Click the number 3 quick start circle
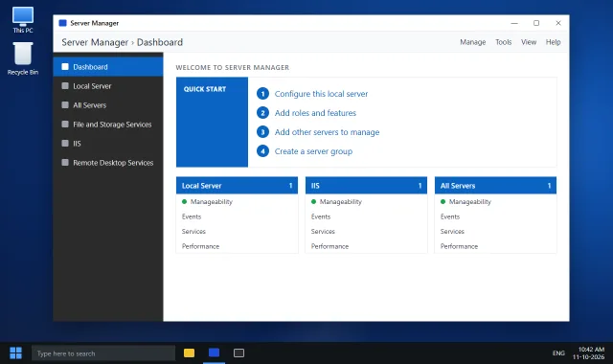The image size is (613, 364). pyautogui.click(x=262, y=132)
